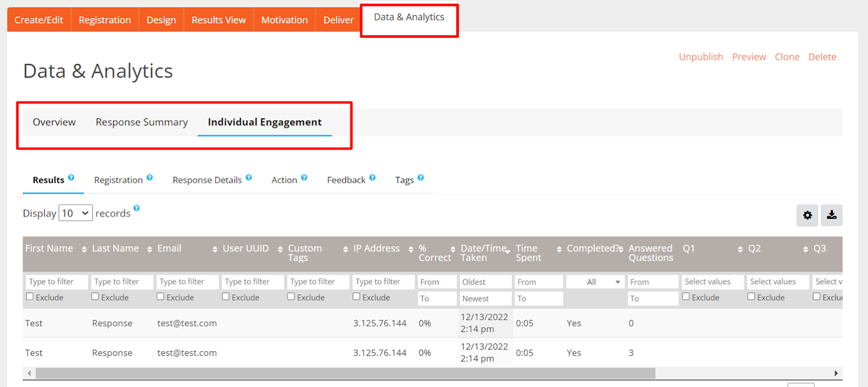
Task: Click Date/Time Newest input field
Action: click(x=486, y=299)
